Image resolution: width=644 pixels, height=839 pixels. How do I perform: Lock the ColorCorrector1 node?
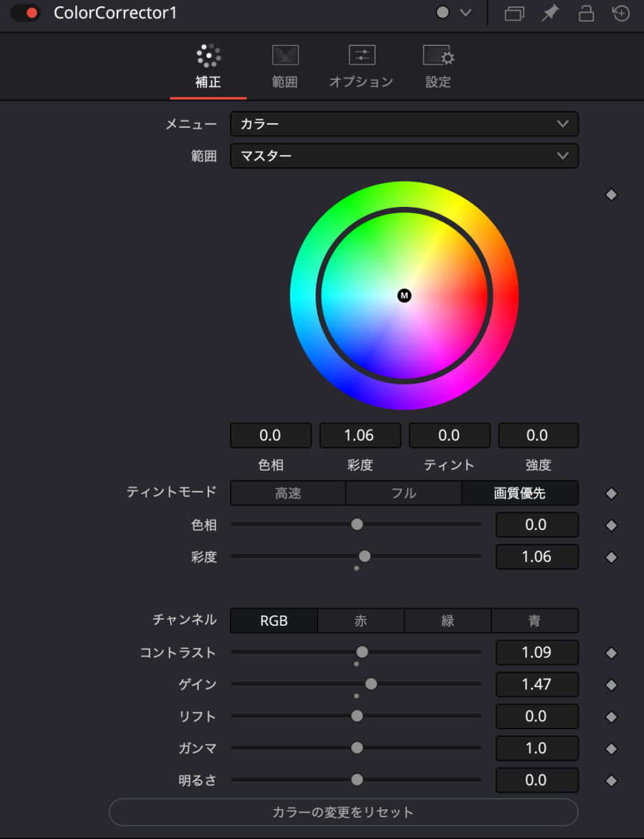pos(586,13)
